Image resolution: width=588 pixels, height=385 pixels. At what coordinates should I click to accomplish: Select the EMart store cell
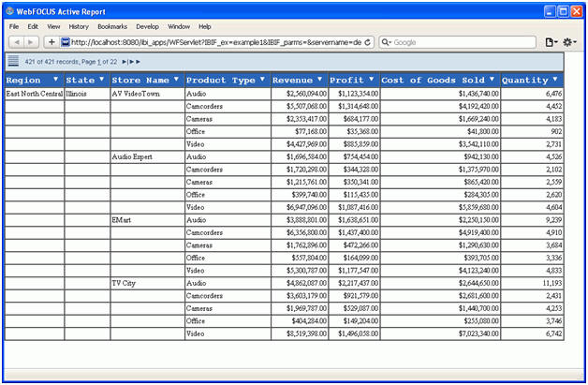[x=148, y=220]
